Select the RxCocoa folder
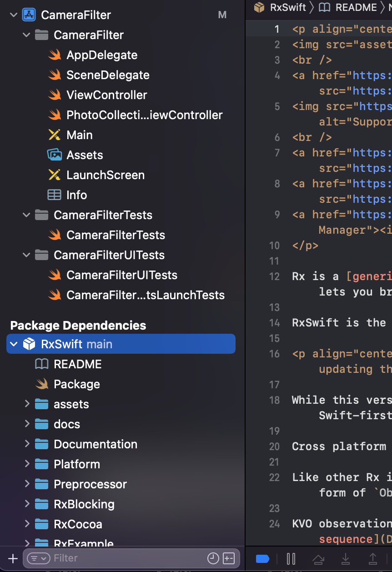The height and width of the screenshot is (572, 392). pos(78,524)
